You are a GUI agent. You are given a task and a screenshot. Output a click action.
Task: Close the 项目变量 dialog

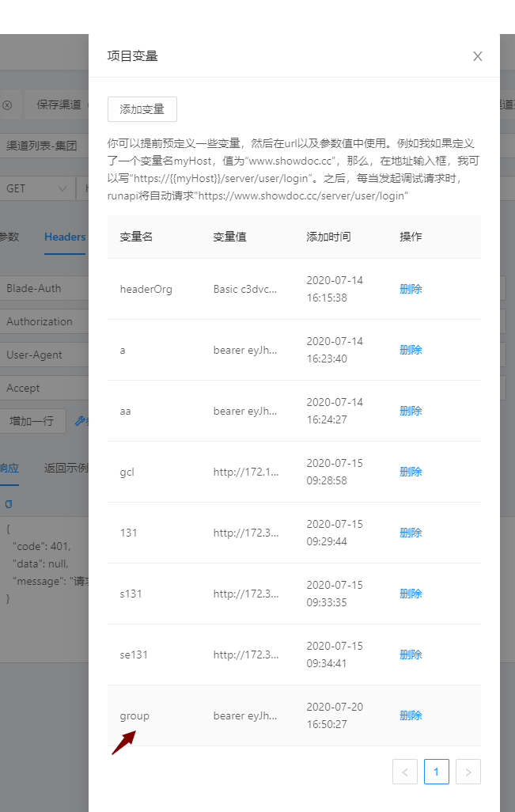tap(477, 56)
